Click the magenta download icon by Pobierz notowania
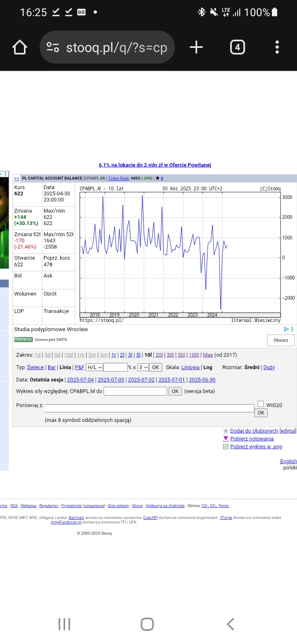The height and width of the screenshot is (644, 297). 226,439
